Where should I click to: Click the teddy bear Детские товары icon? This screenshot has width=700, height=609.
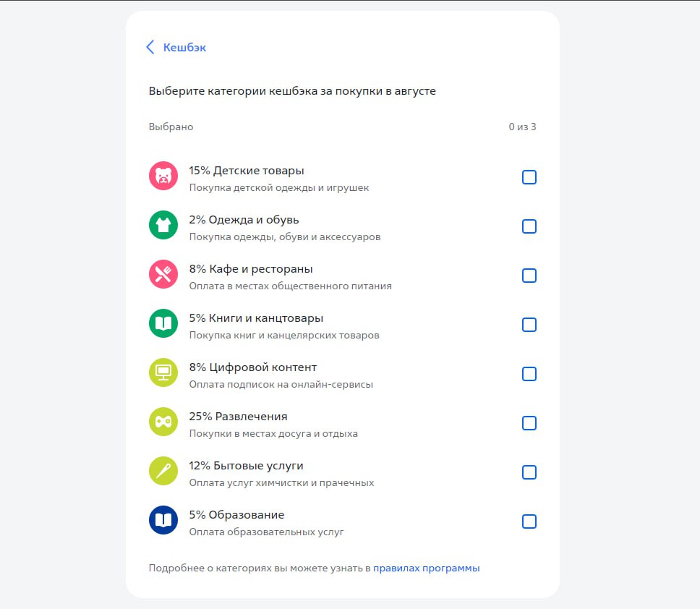pyautogui.click(x=163, y=176)
